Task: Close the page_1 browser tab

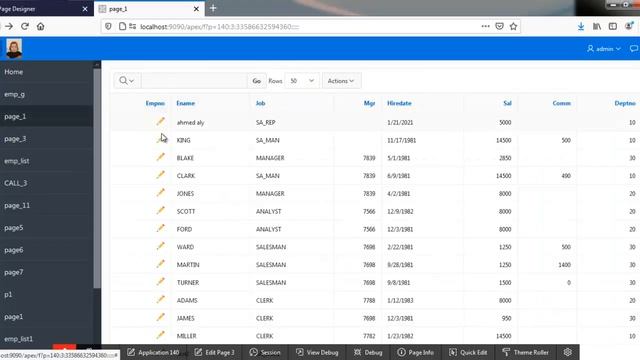Action: tap(196, 9)
